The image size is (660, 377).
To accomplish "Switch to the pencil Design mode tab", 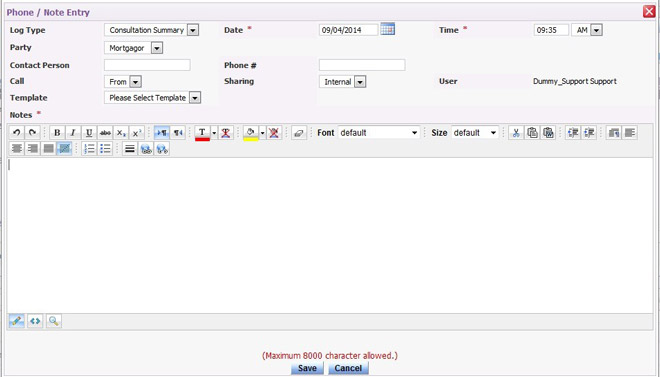I will [16, 321].
